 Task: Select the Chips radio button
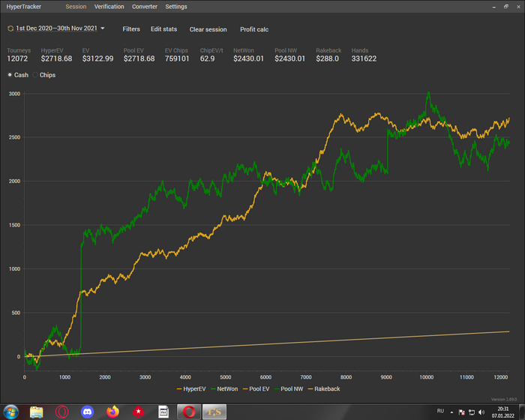35,75
